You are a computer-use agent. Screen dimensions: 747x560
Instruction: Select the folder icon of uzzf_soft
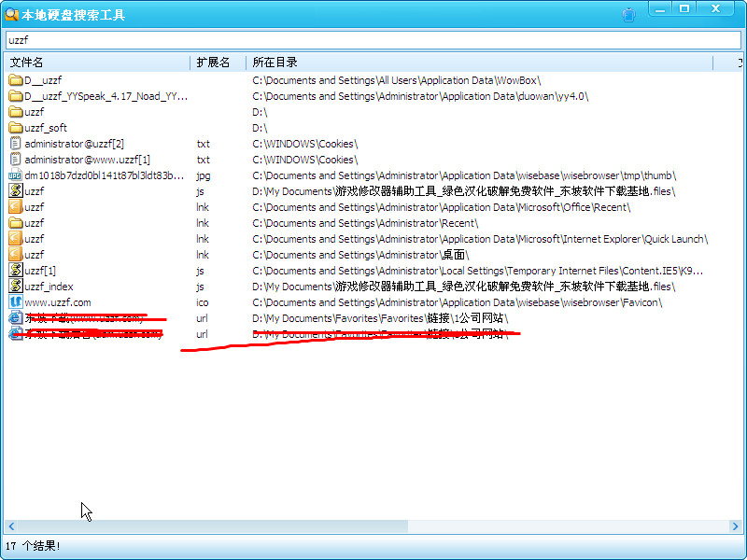pos(16,127)
